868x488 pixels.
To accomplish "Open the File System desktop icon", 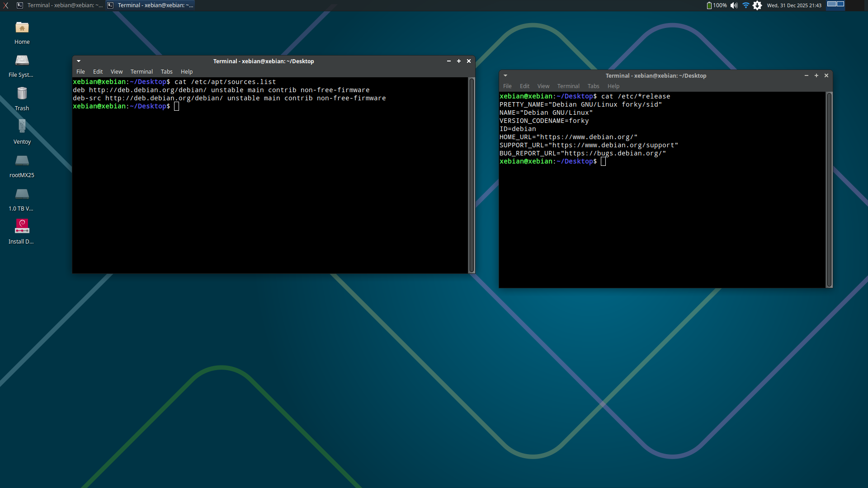I will pos(22,61).
